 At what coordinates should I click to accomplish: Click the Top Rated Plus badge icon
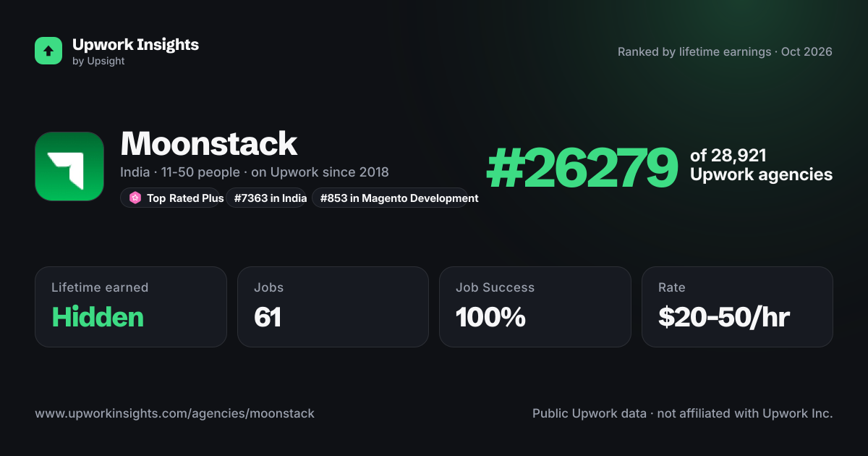click(135, 198)
